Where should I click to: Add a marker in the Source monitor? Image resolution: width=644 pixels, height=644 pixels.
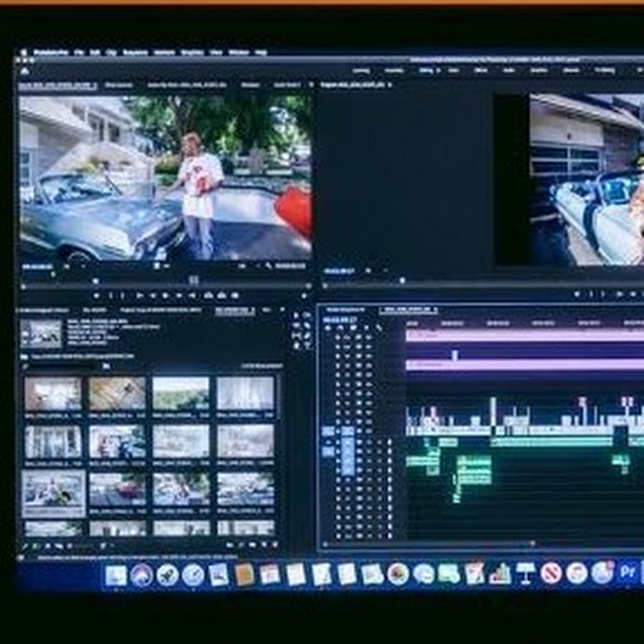coord(97,296)
